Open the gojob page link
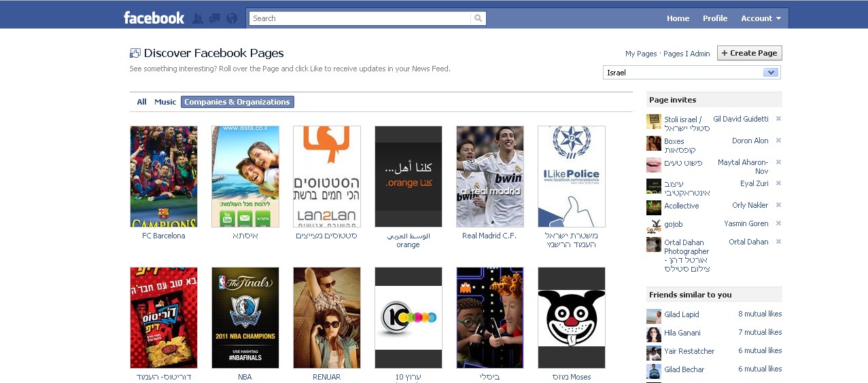The width and height of the screenshot is (868, 383). coord(674,224)
